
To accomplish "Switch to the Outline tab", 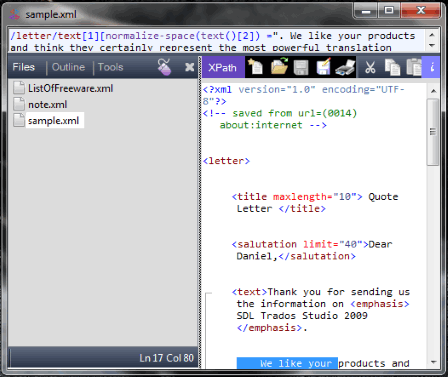I will coord(68,67).
